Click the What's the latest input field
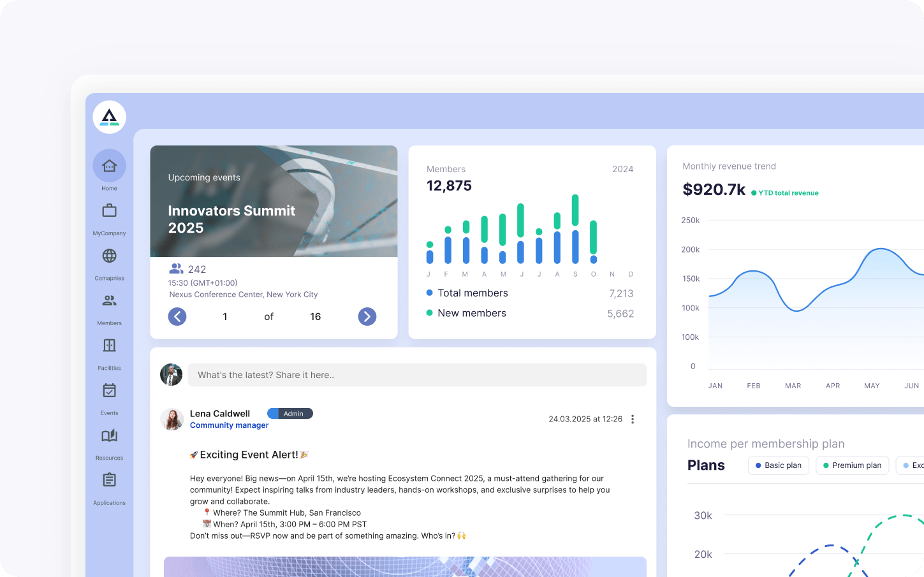This screenshot has height=577, width=924. (x=417, y=375)
